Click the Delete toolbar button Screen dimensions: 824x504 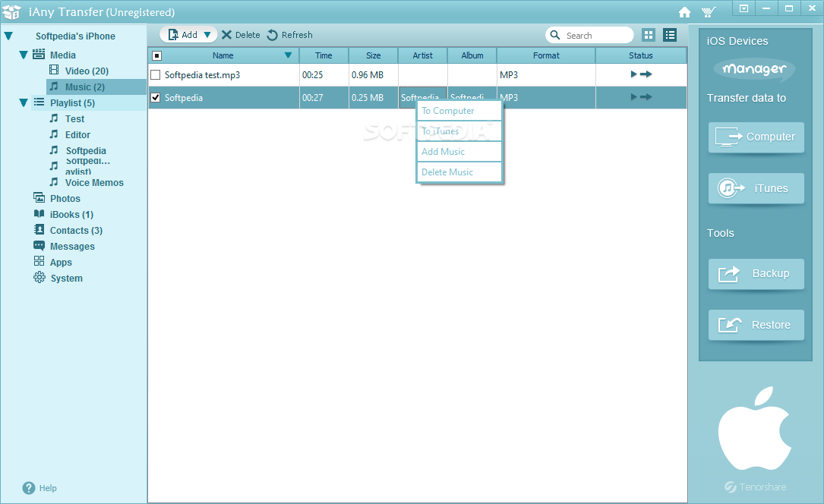[241, 35]
